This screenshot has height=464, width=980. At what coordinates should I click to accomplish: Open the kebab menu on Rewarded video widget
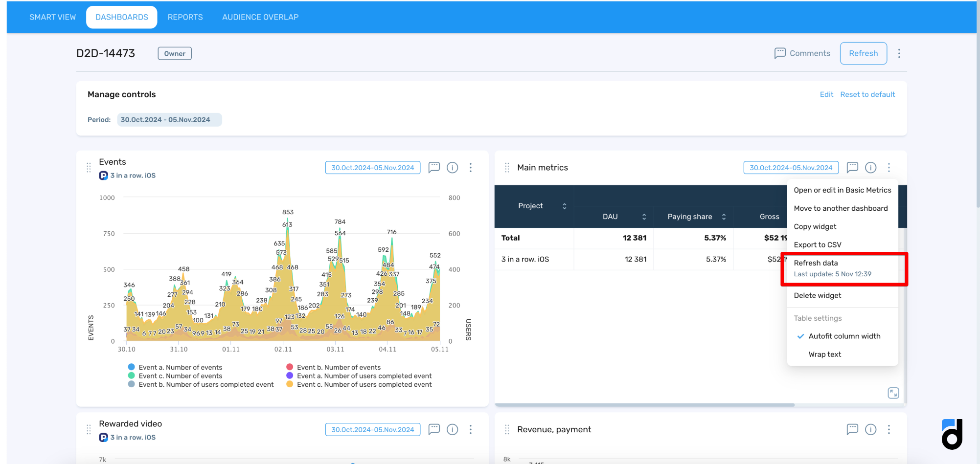coord(471,429)
